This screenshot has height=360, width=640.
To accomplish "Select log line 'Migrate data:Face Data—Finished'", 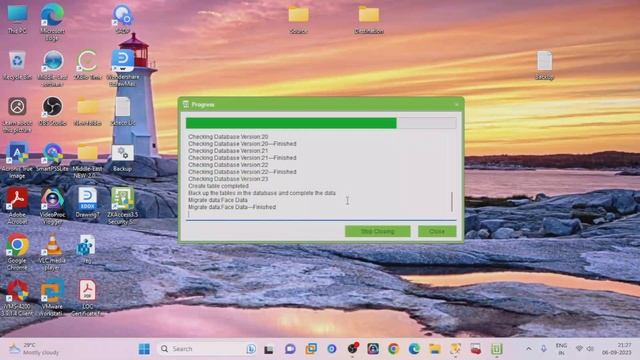I will tap(232, 207).
